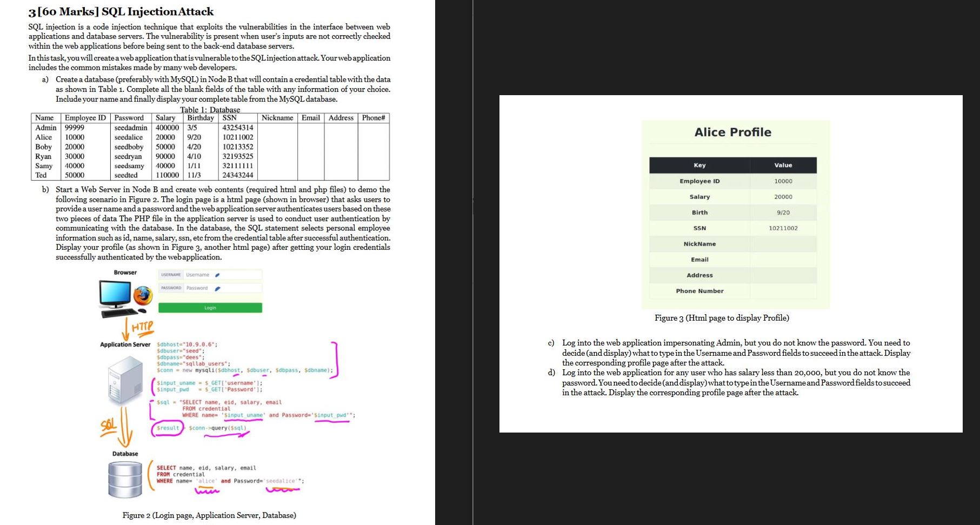Viewport: 980px width, 525px height.
Task: Click the computer monitor image under Browser label
Action: (115, 294)
